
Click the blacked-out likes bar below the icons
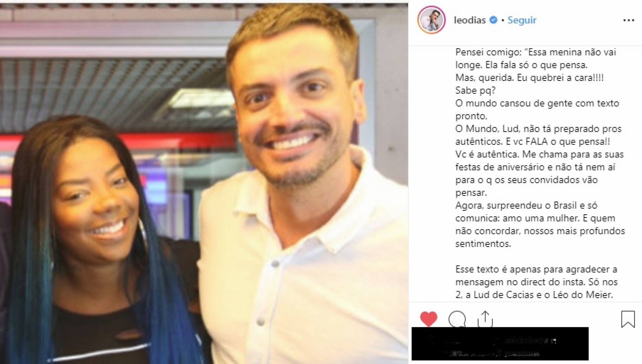pos(500,344)
